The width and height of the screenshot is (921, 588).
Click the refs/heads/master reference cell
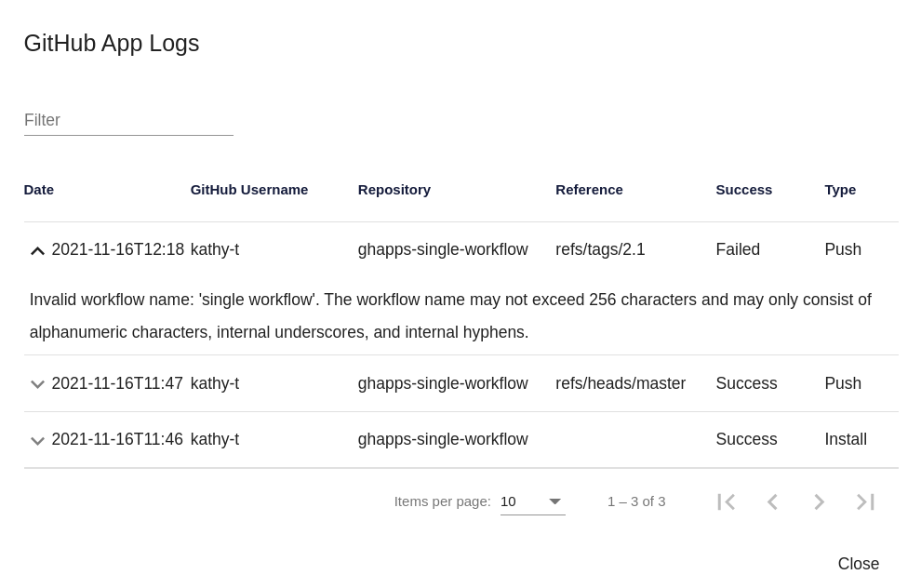pyautogui.click(x=621, y=383)
